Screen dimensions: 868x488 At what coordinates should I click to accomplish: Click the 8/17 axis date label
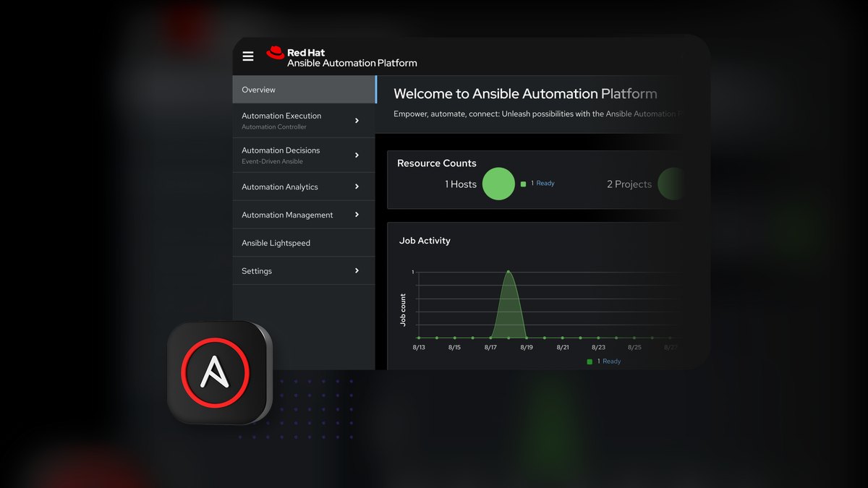coord(490,348)
